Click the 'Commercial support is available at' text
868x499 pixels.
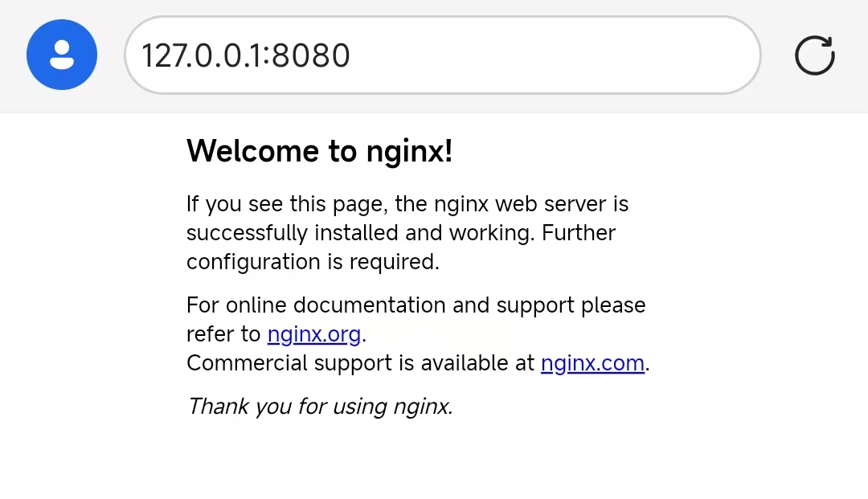(x=360, y=363)
